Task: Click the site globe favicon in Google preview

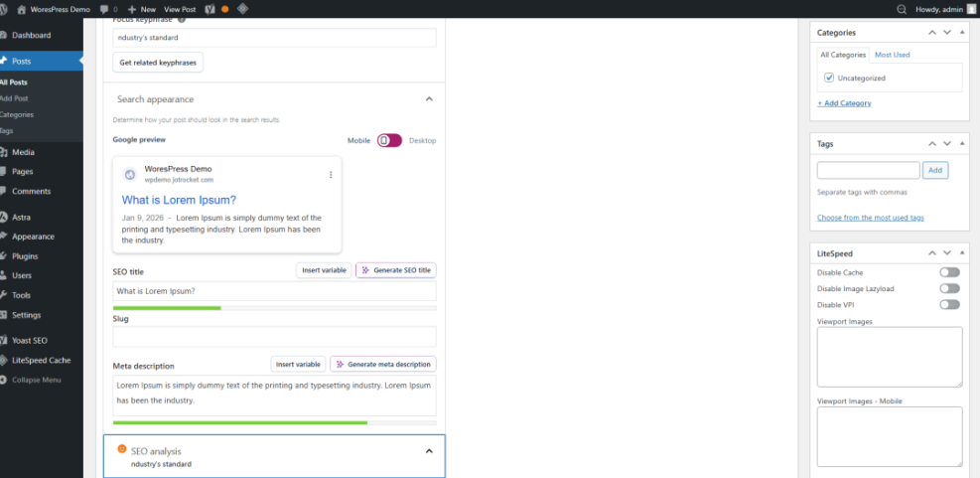Action: coord(130,175)
